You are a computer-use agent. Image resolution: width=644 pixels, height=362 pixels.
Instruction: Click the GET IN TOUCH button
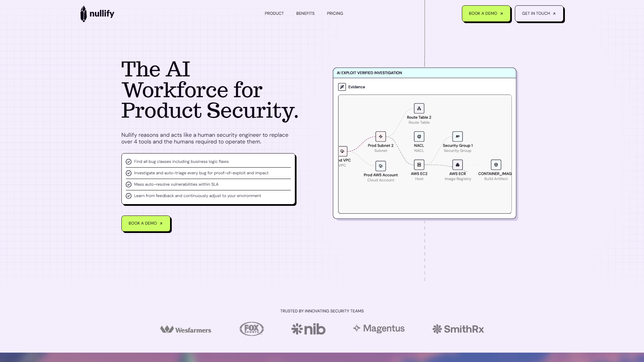[538, 13]
